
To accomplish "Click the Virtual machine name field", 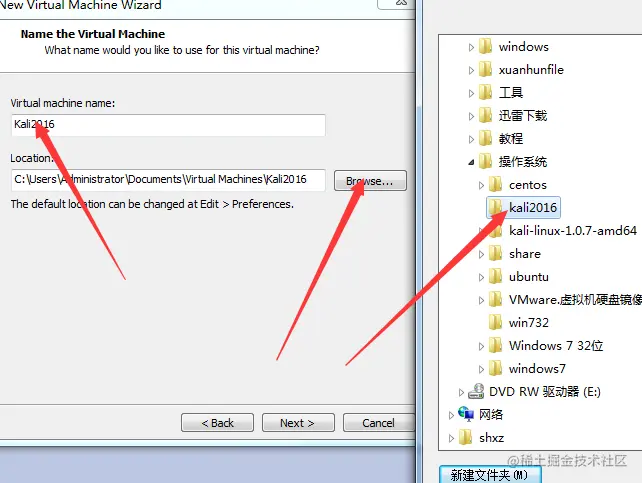I will tap(168, 125).
